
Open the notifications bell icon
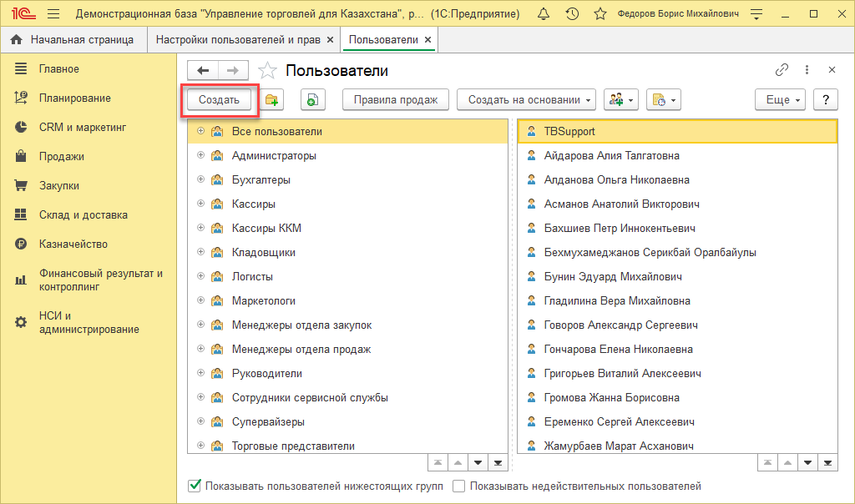(x=544, y=14)
